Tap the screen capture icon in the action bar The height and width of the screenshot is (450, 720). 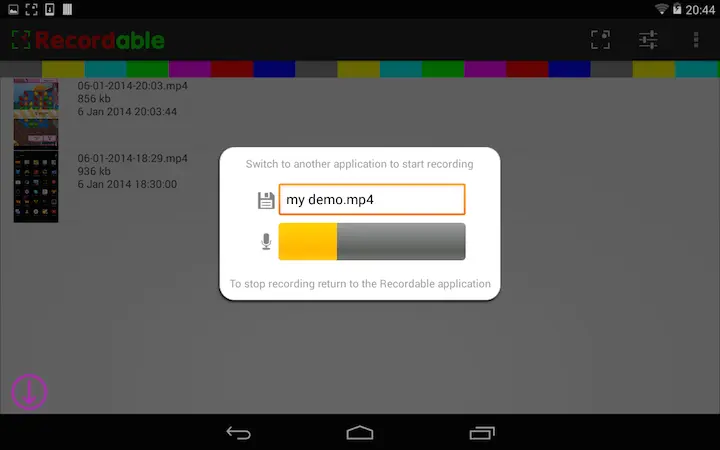tap(600, 40)
